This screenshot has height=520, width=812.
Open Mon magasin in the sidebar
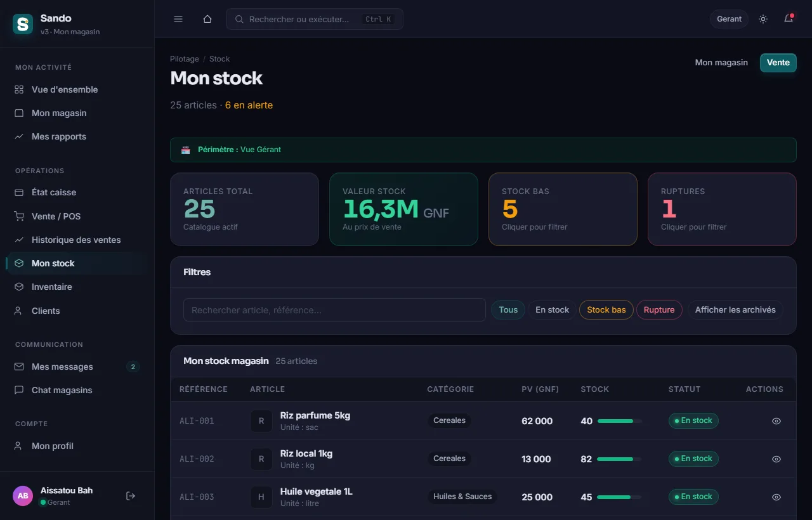(x=77, y=113)
